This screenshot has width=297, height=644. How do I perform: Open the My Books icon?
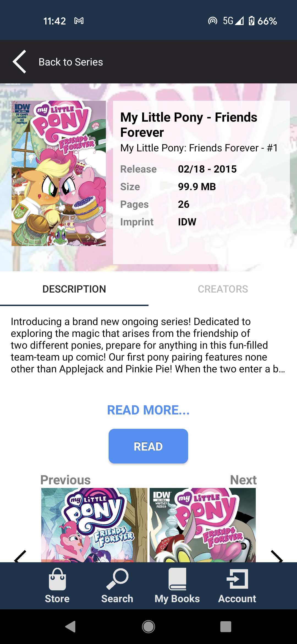[177, 579]
